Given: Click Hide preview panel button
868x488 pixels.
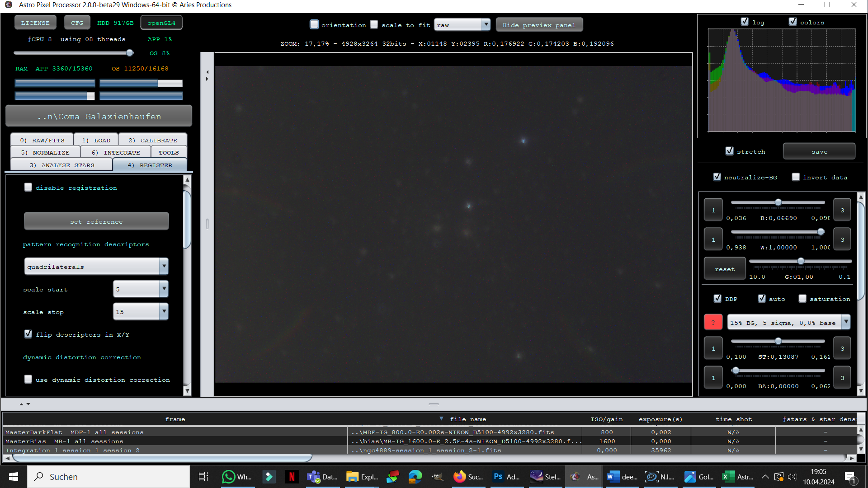Looking at the screenshot, I should point(539,25).
